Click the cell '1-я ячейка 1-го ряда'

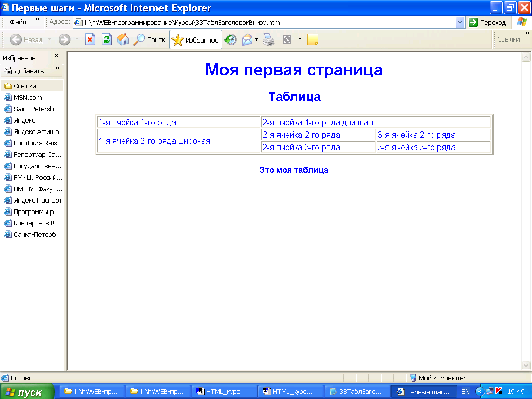(x=179, y=123)
